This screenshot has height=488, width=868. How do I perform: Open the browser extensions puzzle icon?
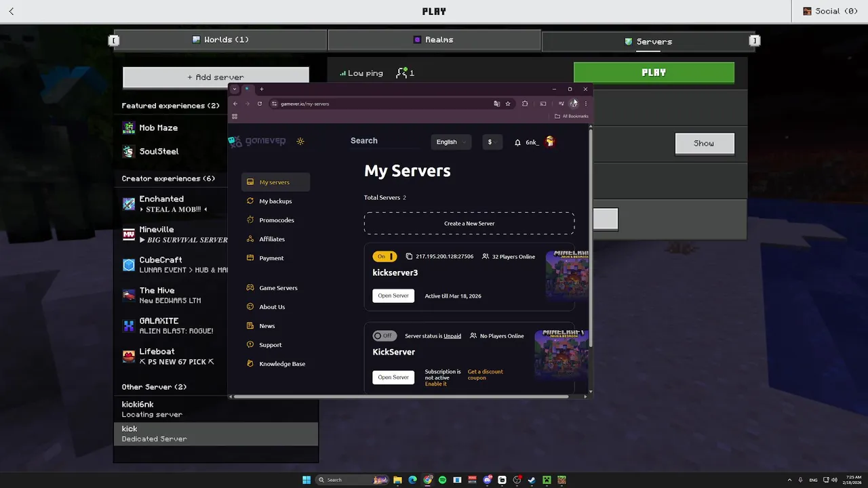(x=525, y=104)
